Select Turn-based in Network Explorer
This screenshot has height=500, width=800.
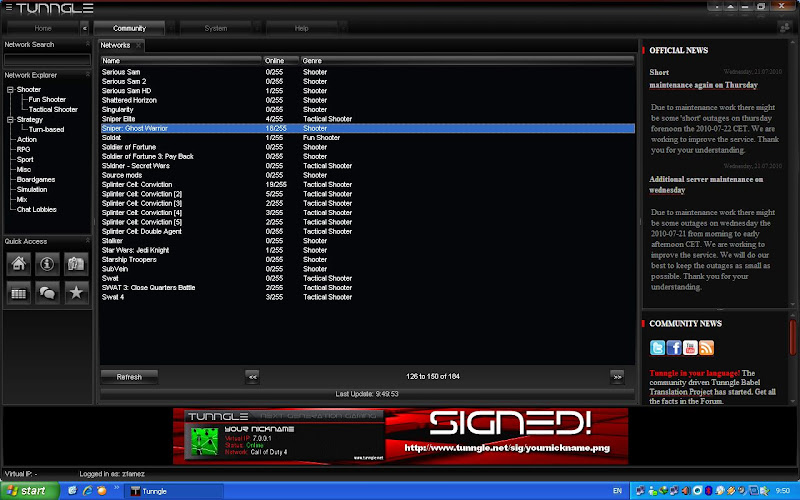(x=46, y=130)
